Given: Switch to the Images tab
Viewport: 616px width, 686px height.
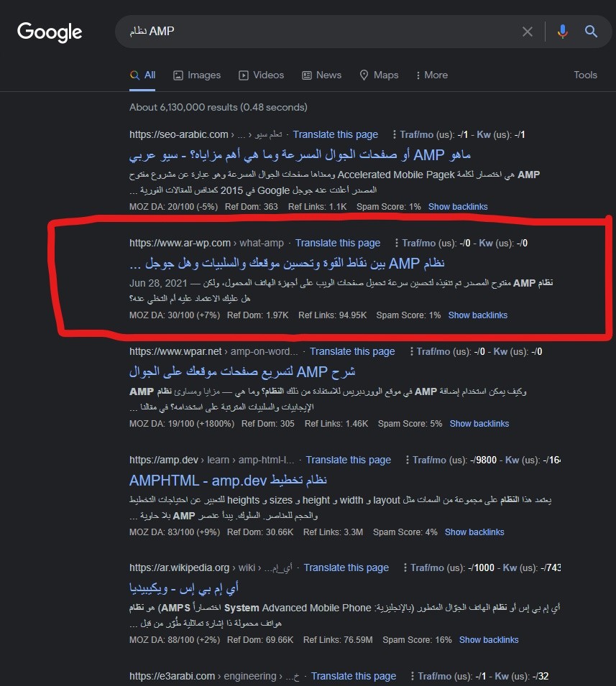Looking at the screenshot, I should coord(197,75).
